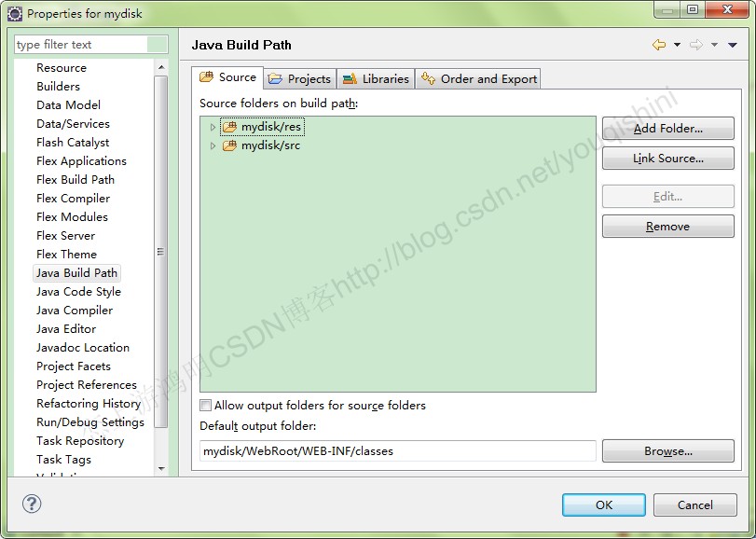Select Flash Catalyst in sidebar
The width and height of the screenshot is (756, 539).
(73, 143)
